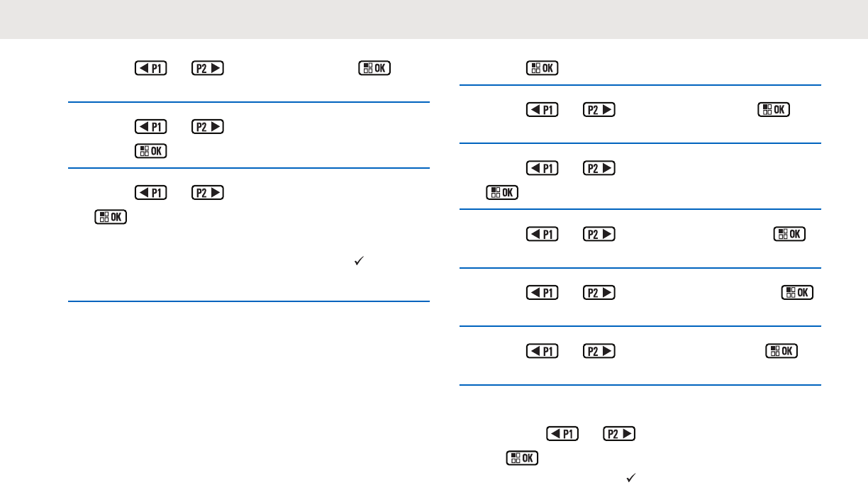
Task: Click the P2 right-arrow icon in the top-left step
Action: (x=207, y=69)
